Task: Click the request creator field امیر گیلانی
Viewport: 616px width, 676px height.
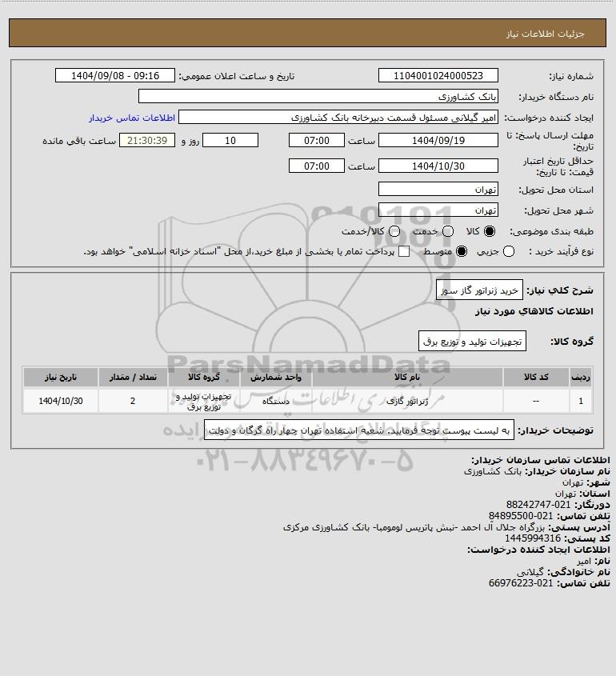Action: coord(338,118)
